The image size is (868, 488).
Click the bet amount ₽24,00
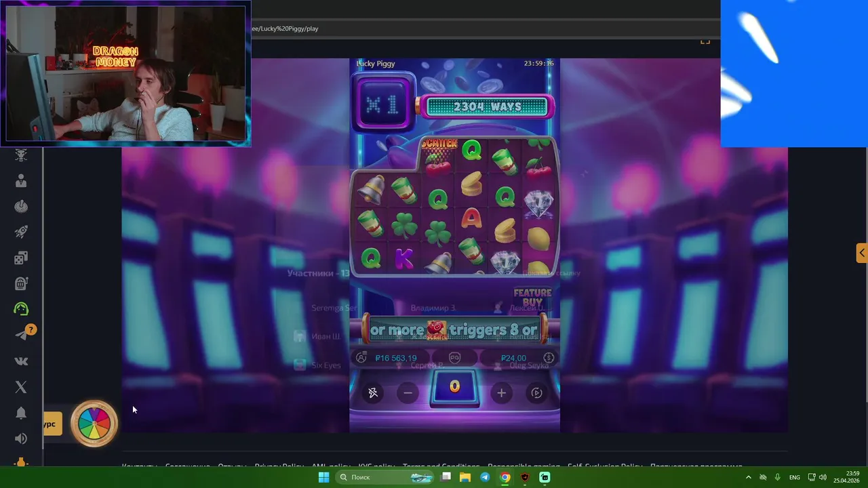(513, 358)
